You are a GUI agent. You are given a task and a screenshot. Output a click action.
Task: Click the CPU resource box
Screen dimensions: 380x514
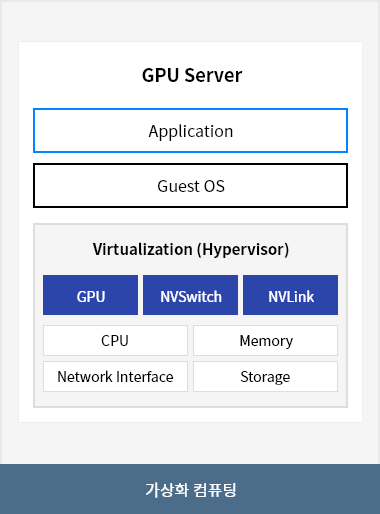point(115,341)
